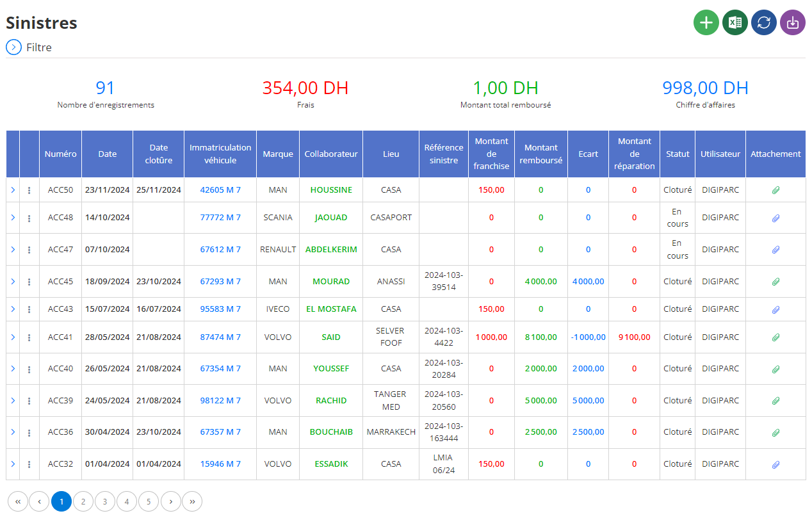
Task: Expand the row details for ACC50
Action: [13, 190]
